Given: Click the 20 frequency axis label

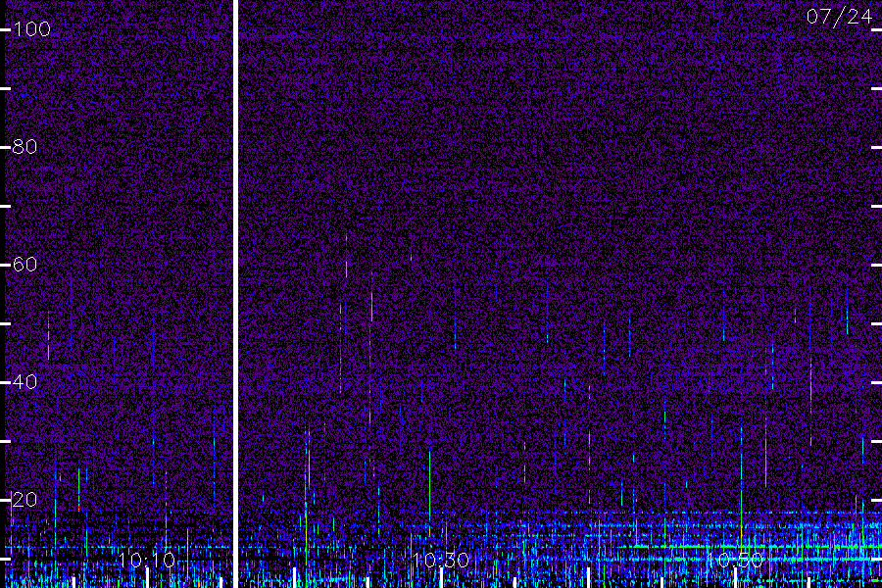Looking at the screenshot, I should tap(24, 500).
